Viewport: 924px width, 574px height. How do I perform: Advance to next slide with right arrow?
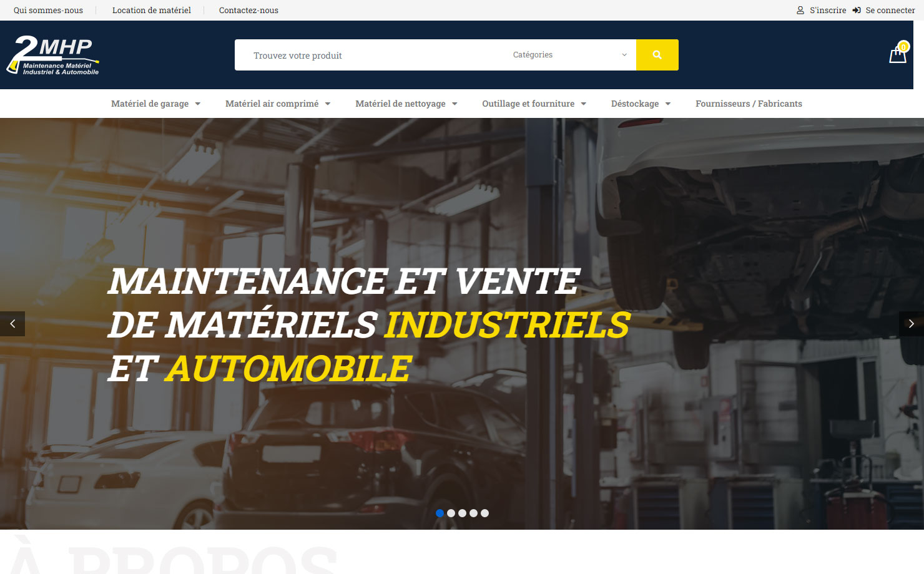pyautogui.click(x=912, y=324)
